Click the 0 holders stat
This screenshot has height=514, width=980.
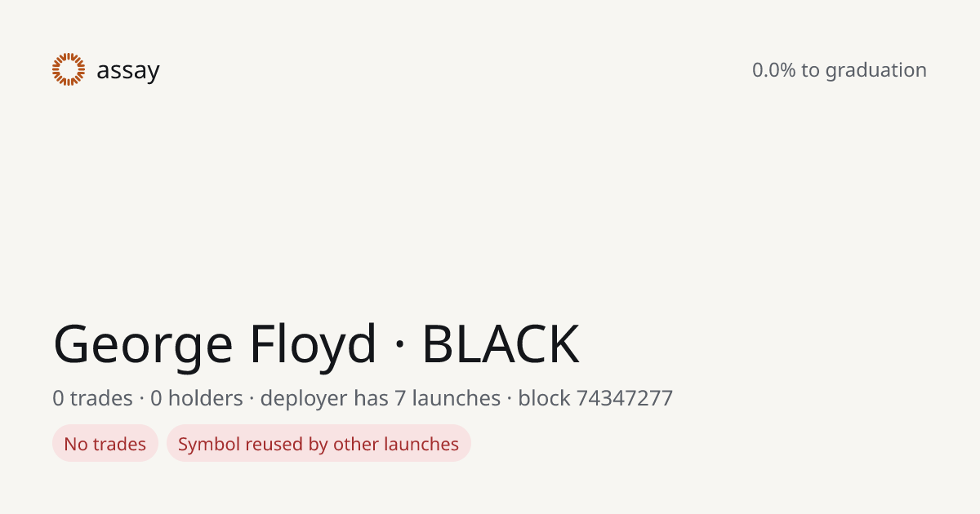pyautogui.click(x=197, y=398)
